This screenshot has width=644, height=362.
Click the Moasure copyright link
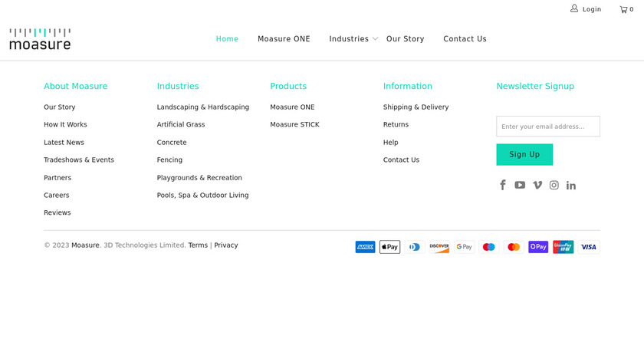85,245
